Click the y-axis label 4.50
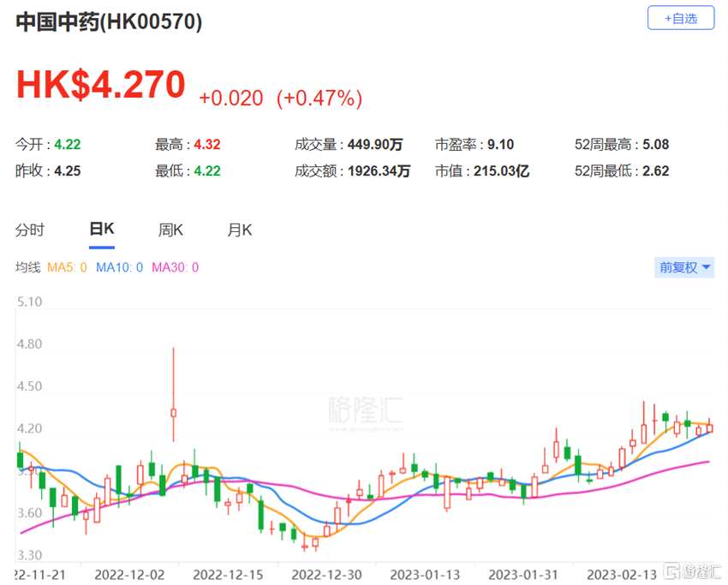The height and width of the screenshot is (585, 728). (29, 386)
